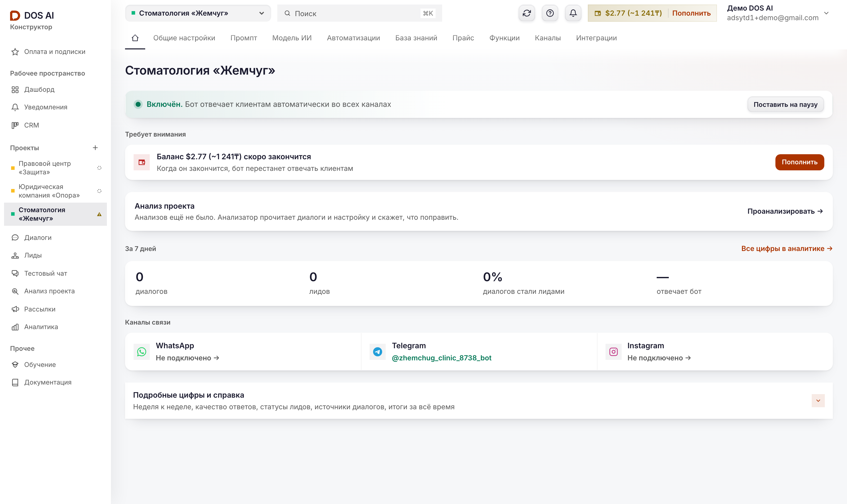Open Лиды in the sidebar
This screenshot has width=847, height=504.
55,255
